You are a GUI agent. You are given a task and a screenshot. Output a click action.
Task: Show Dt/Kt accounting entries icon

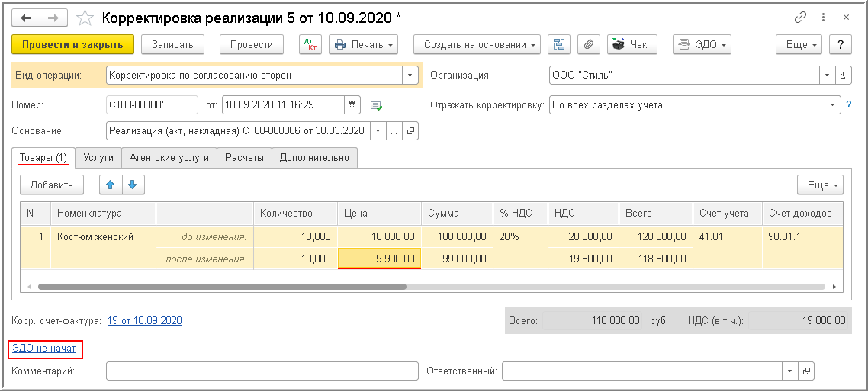[x=310, y=45]
